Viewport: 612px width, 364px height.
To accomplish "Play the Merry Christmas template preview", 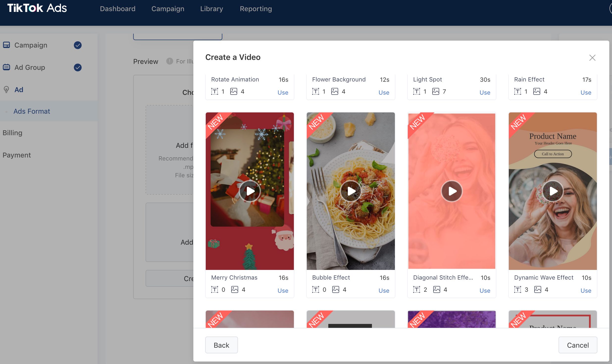I will 250,191.
